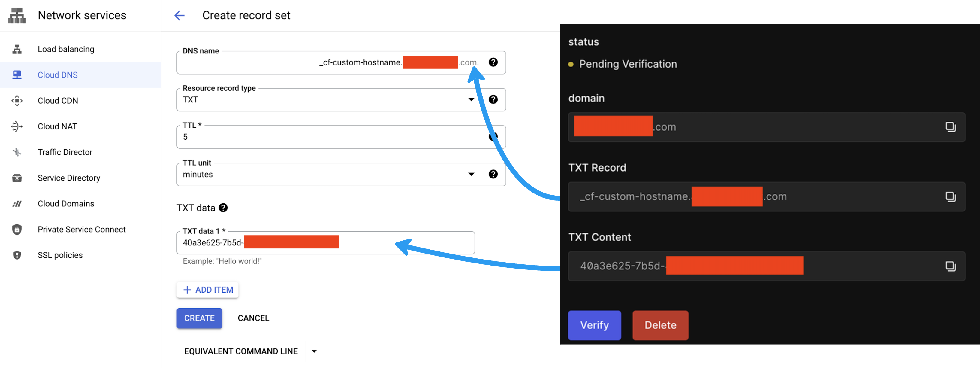Image resolution: width=980 pixels, height=368 pixels.
Task: Open help icon for DNS name field
Action: point(493,62)
